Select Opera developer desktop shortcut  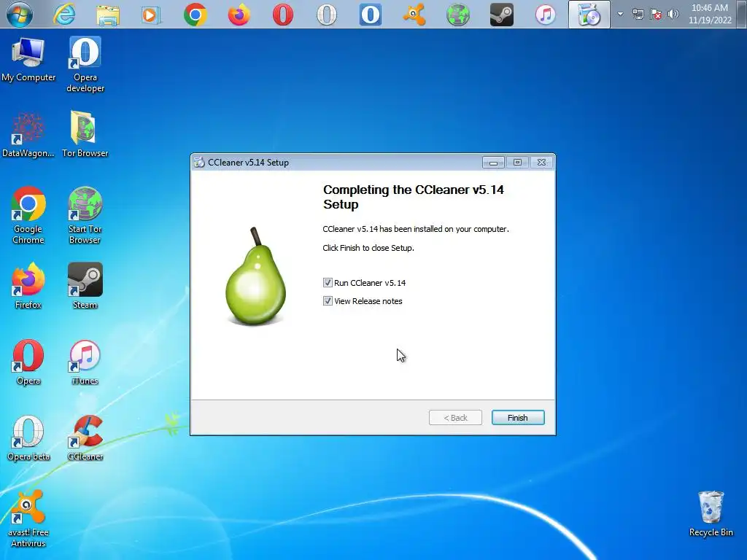click(85, 64)
